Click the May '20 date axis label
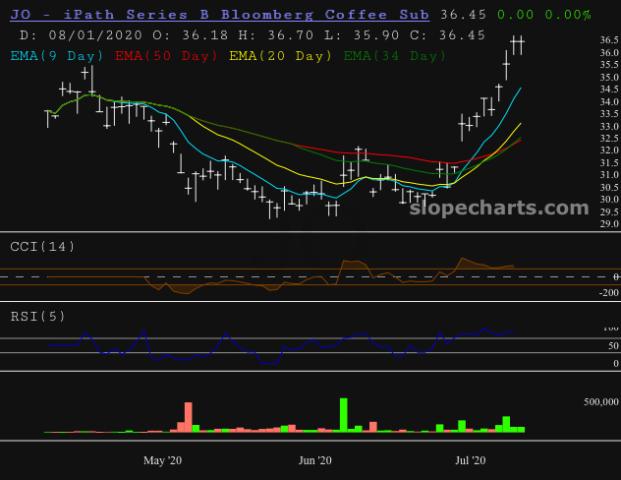 [x=163, y=460]
